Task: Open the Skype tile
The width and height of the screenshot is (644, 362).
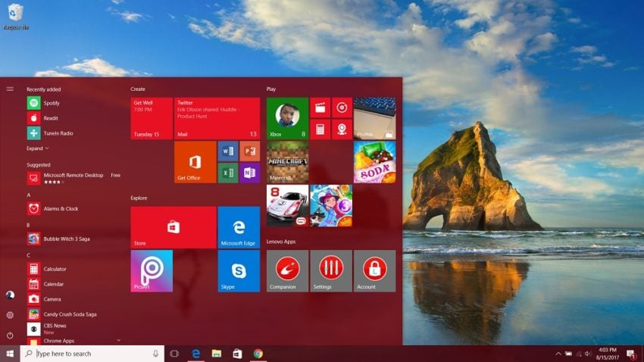Action: point(239,271)
